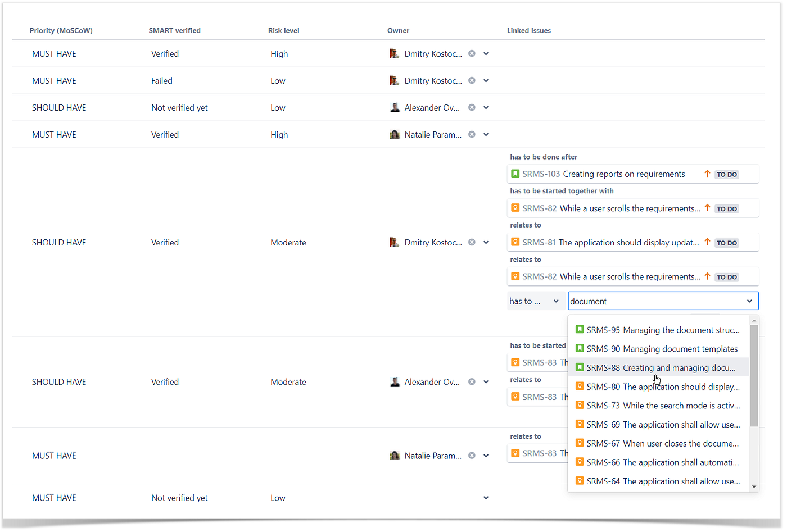The image size is (787, 532).
Task: Remove Dmitry Kostoc as owner of first row
Action: pos(472,53)
